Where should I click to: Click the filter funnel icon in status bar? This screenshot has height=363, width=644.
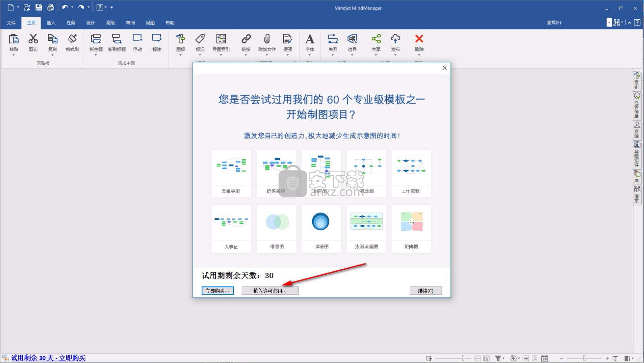498,358
